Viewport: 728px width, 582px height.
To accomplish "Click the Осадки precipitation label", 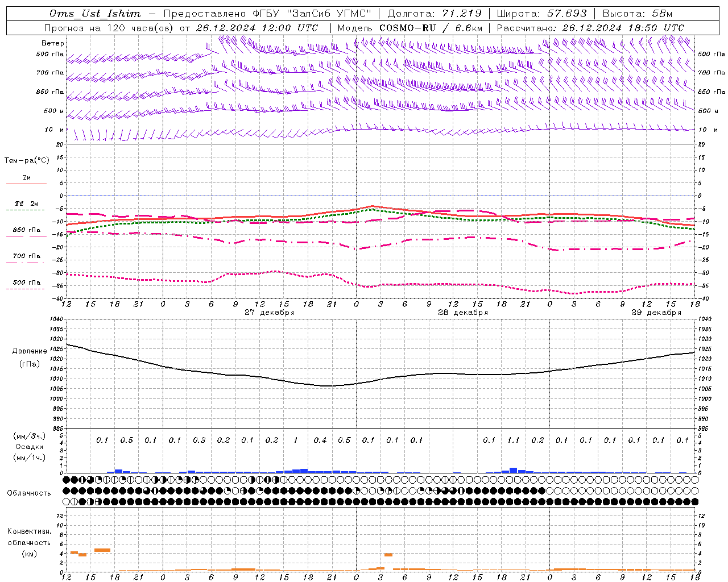I will pos(30,447).
